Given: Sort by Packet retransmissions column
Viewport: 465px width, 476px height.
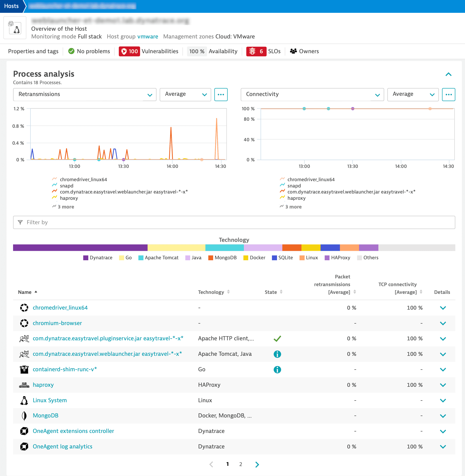Looking at the screenshot, I should point(335,284).
